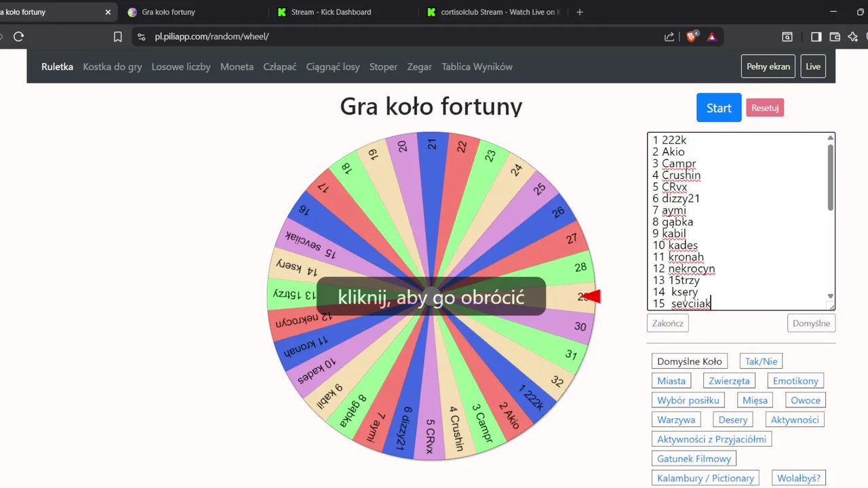The height and width of the screenshot is (488, 868).
Task: Select the Tak/Nie preset
Action: (761, 361)
